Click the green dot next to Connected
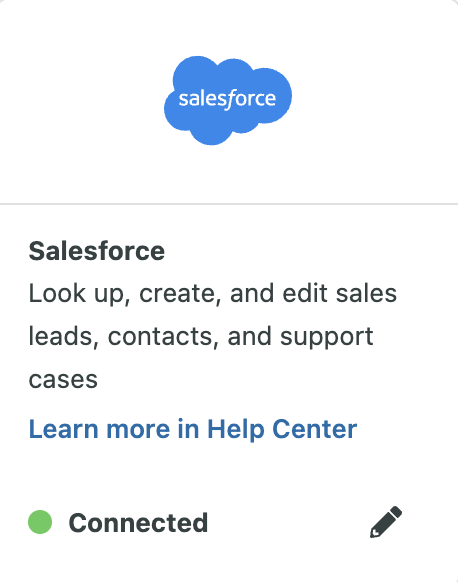The width and height of the screenshot is (458, 582). point(40,522)
